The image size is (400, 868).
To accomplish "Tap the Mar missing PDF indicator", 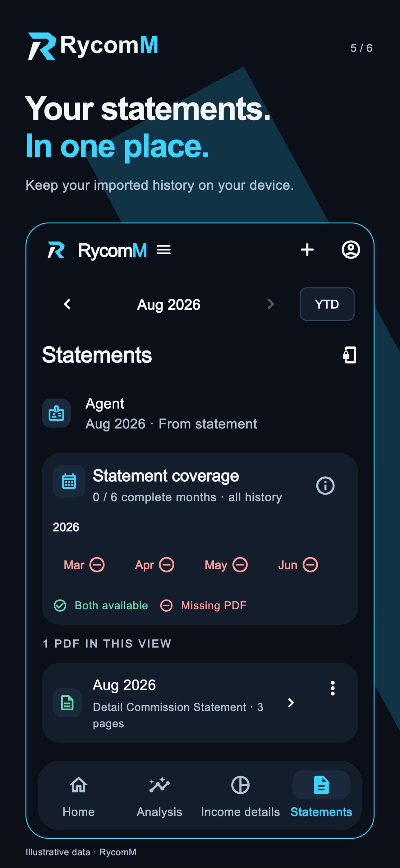I will pyautogui.click(x=97, y=565).
